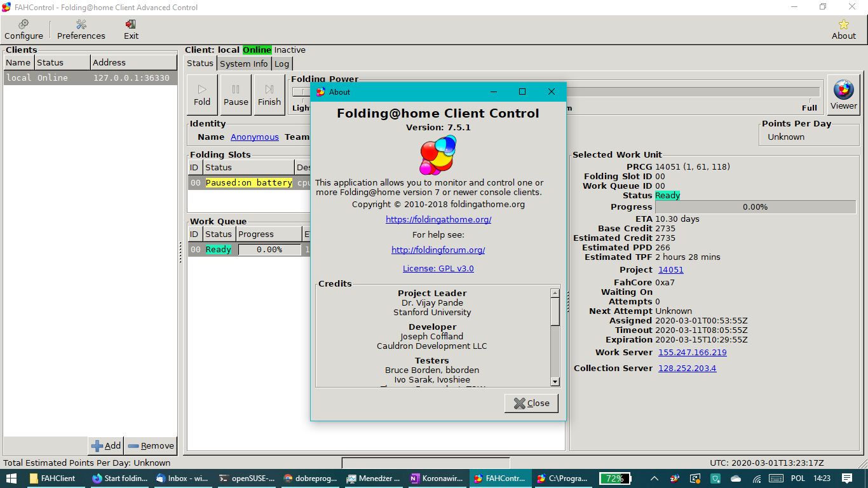
Task: Click the Folding Slots ID column header
Action: (195, 167)
